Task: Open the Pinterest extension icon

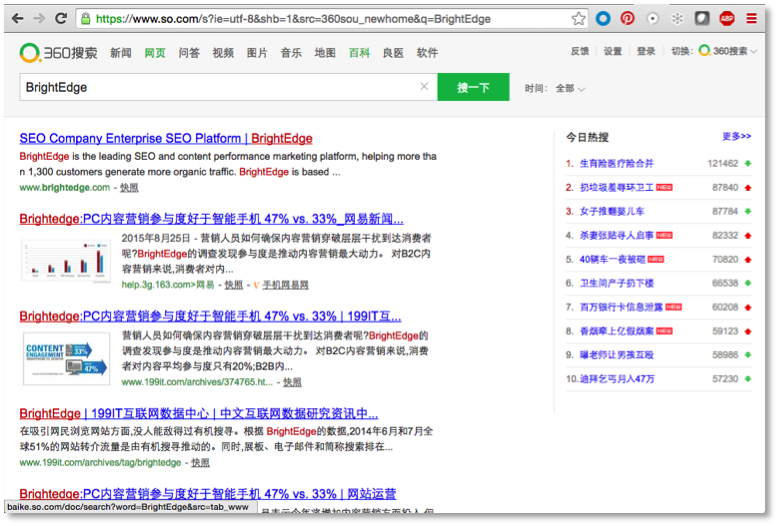Action: tap(627, 19)
